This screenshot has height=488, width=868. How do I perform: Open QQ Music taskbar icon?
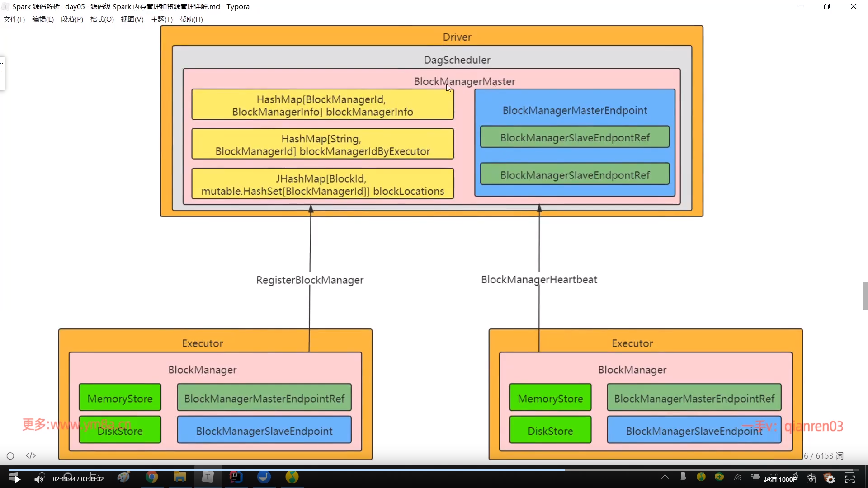(x=292, y=477)
